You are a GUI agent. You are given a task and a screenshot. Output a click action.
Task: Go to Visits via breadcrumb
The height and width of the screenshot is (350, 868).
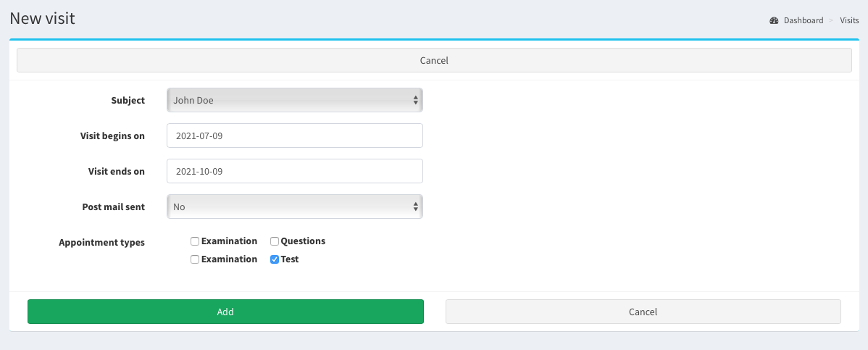[849, 20]
